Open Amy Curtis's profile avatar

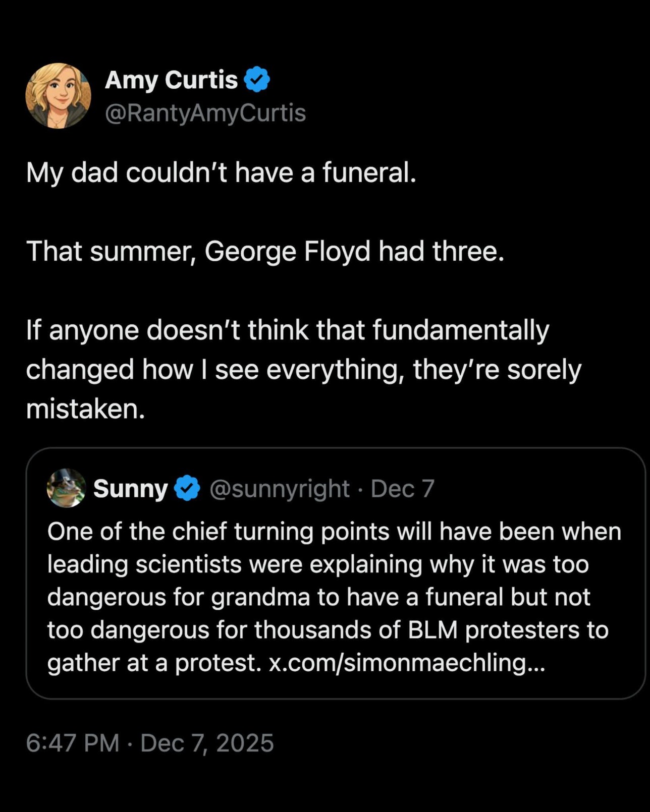coord(58,95)
